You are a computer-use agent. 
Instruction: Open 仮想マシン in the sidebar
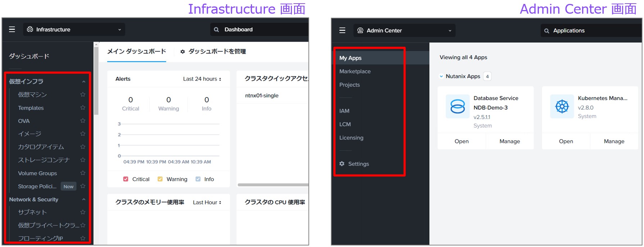pyautogui.click(x=32, y=95)
